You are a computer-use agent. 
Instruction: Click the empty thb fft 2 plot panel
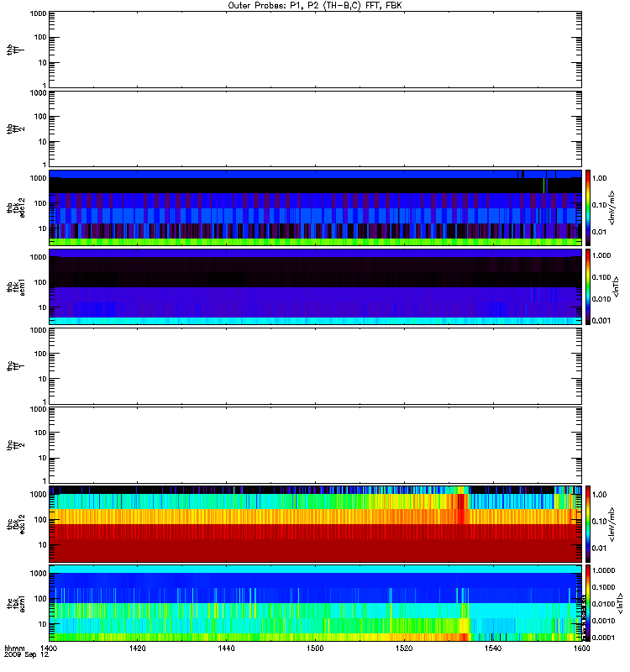click(315, 129)
